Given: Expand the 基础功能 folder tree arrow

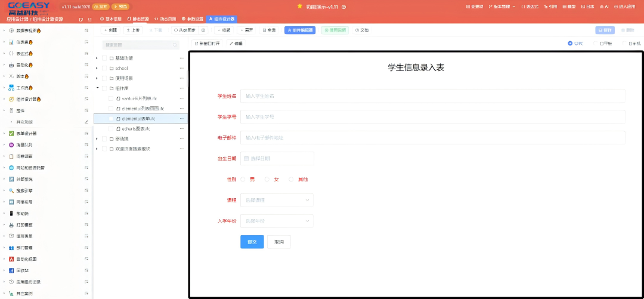Looking at the screenshot, I should point(97,58).
